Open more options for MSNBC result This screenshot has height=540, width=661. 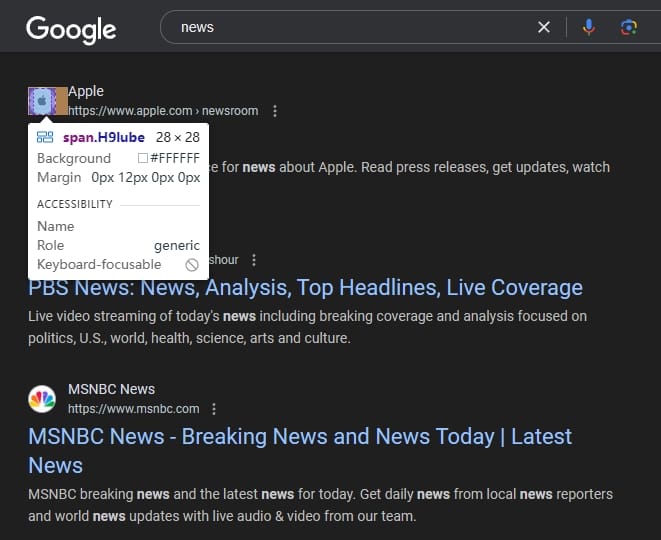[214, 409]
